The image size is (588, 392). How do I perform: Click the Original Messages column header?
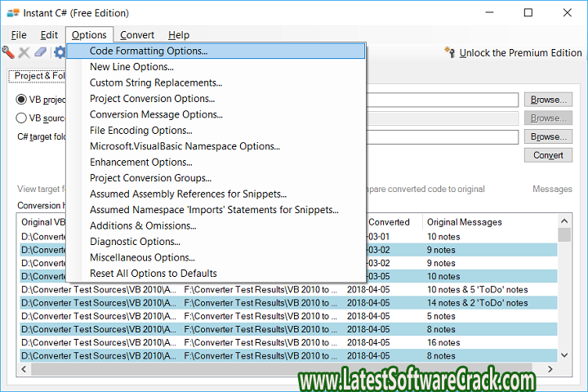[x=489, y=222]
